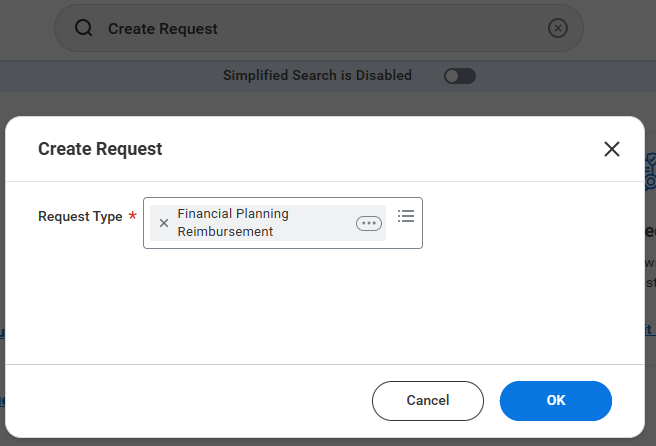This screenshot has width=656, height=446.
Task: Confirm request type with OK button
Action: click(x=556, y=401)
